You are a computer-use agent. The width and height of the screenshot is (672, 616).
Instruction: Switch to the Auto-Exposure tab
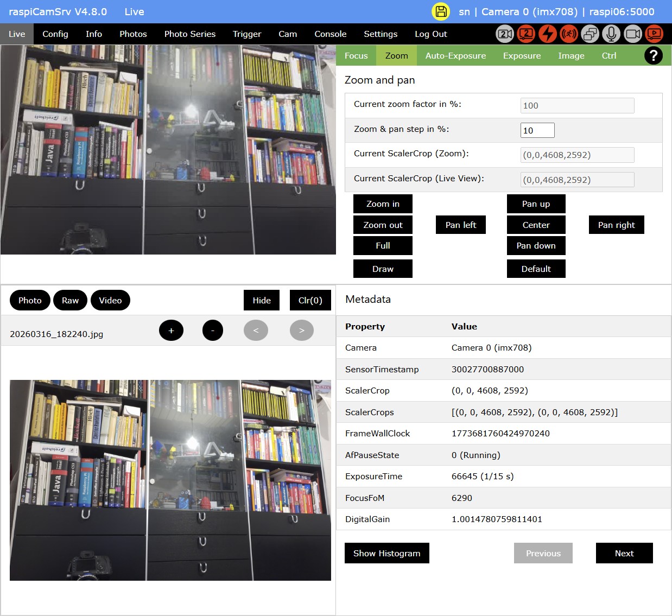(x=455, y=55)
